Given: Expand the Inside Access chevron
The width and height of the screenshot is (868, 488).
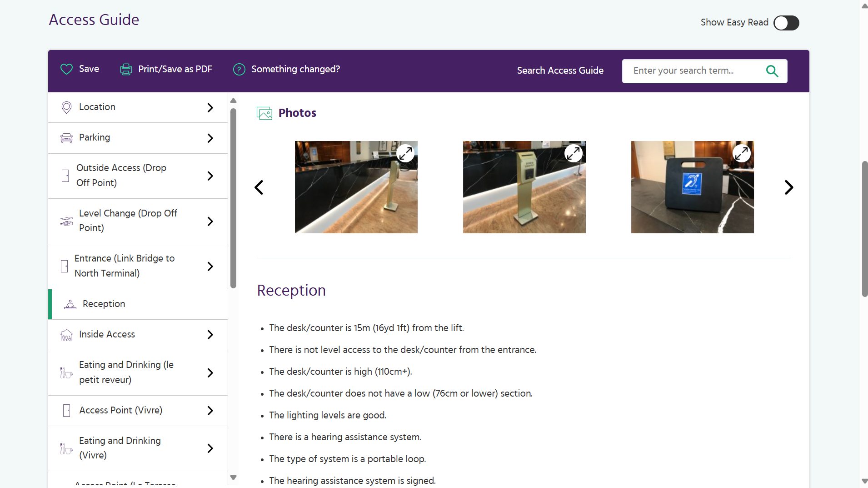Looking at the screenshot, I should [210, 335].
